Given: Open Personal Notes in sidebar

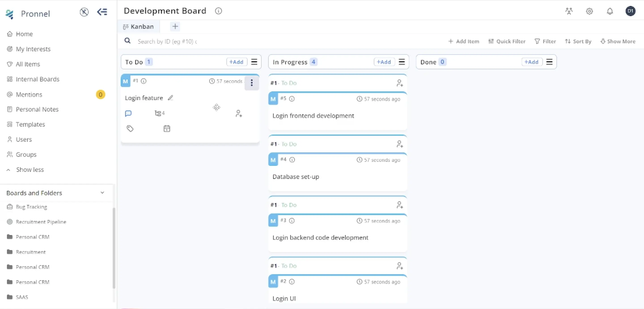Looking at the screenshot, I should tap(37, 109).
